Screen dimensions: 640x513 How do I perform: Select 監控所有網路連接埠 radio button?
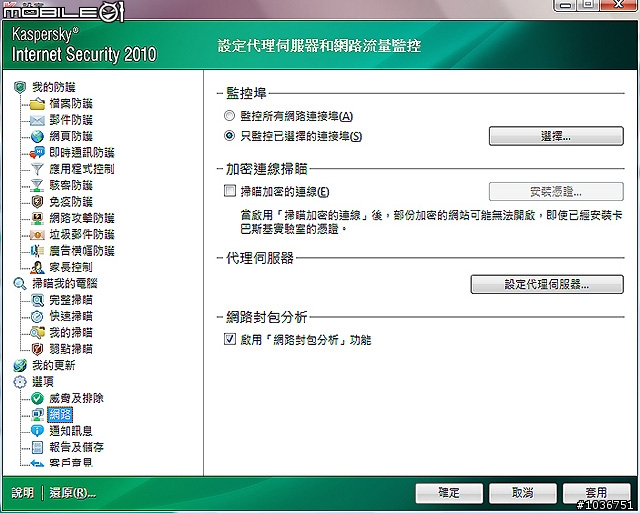pyautogui.click(x=229, y=116)
